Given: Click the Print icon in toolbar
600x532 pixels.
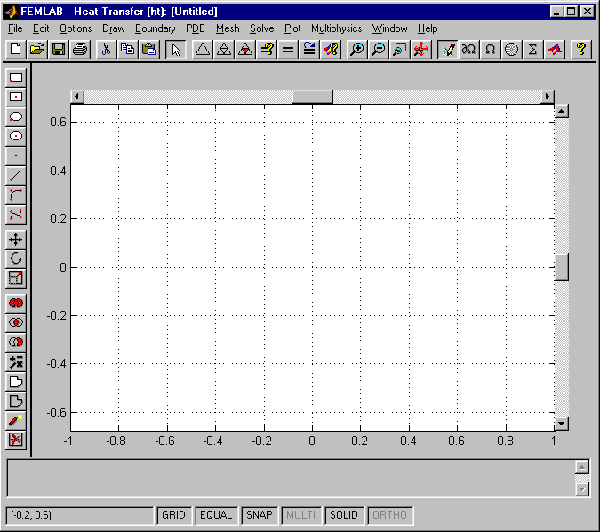Looking at the screenshot, I should (x=79, y=49).
